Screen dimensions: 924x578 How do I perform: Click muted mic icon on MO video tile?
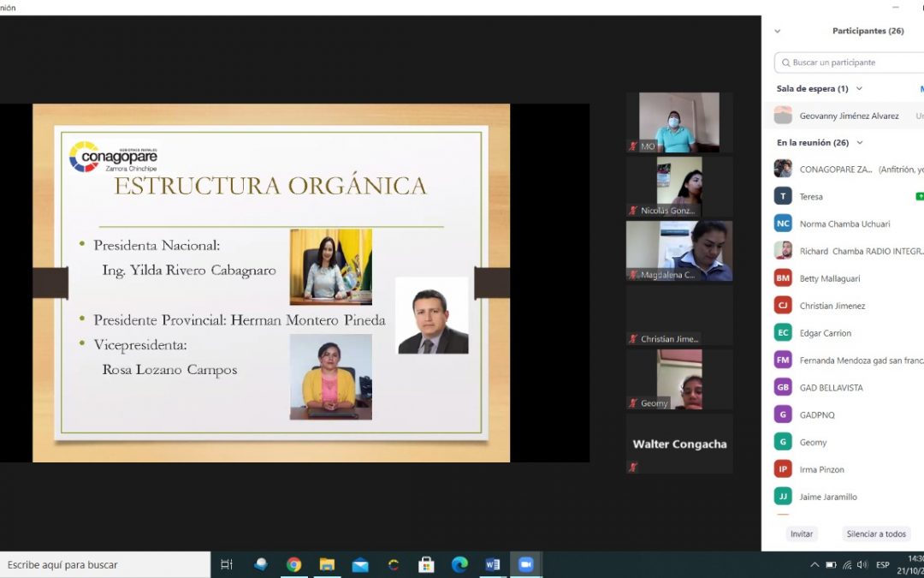(633, 146)
